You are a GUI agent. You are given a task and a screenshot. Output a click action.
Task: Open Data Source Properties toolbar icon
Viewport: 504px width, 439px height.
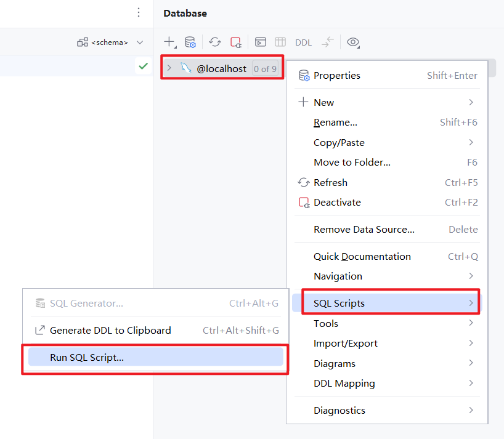coord(190,42)
